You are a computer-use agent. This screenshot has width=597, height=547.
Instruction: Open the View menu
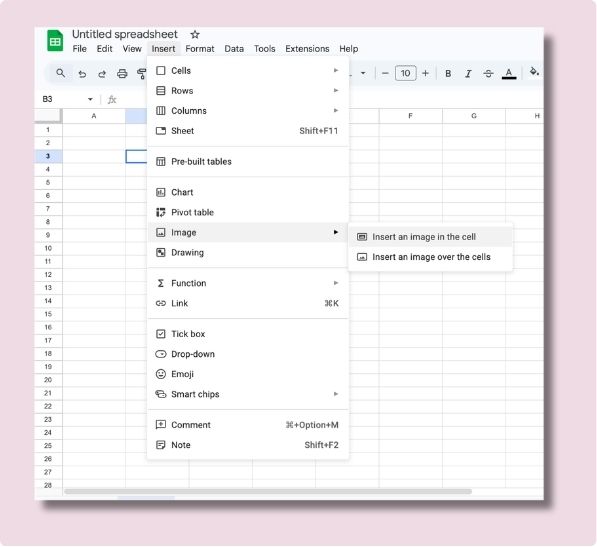point(132,49)
